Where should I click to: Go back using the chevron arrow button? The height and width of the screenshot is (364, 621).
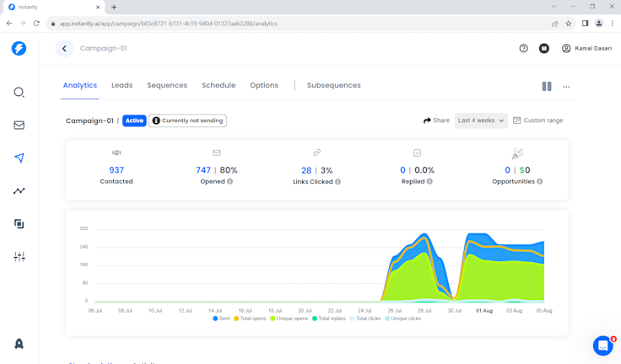click(x=64, y=48)
